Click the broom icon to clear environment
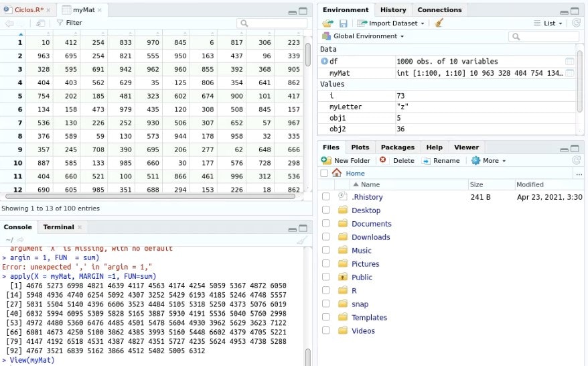The height and width of the screenshot is (366, 588). 439,23
